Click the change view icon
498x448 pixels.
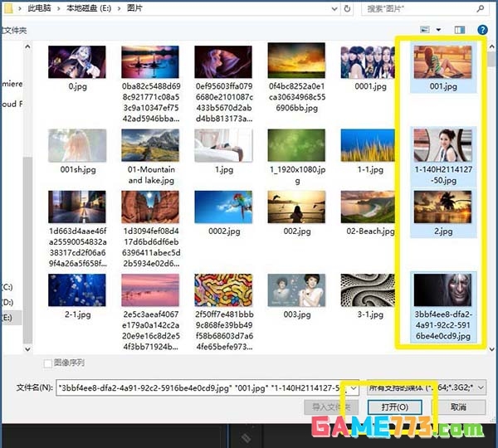(x=425, y=30)
